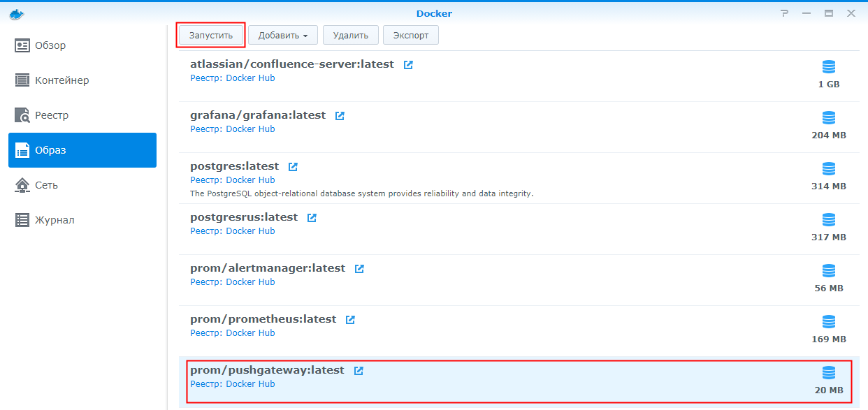
Task: Open the Сеть section
Action: [46, 185]
